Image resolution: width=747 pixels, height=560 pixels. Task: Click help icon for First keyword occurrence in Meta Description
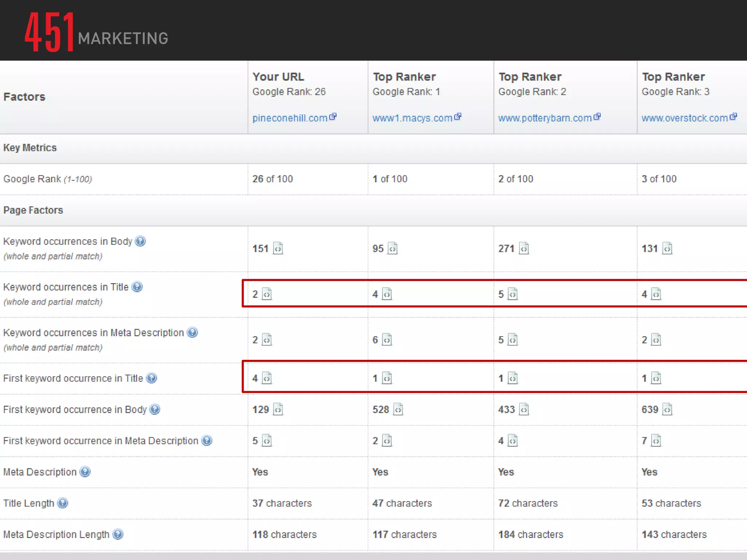[x=207, y=440]
